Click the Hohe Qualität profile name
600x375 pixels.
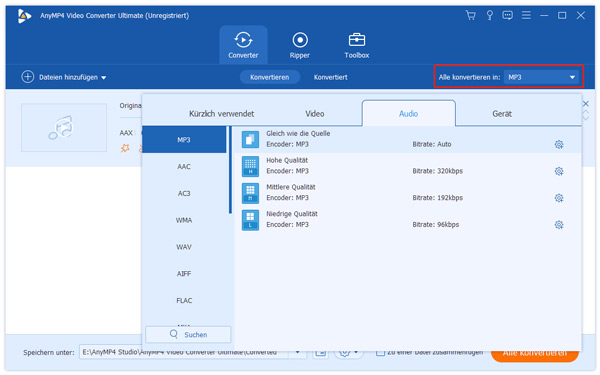[287, 160]
